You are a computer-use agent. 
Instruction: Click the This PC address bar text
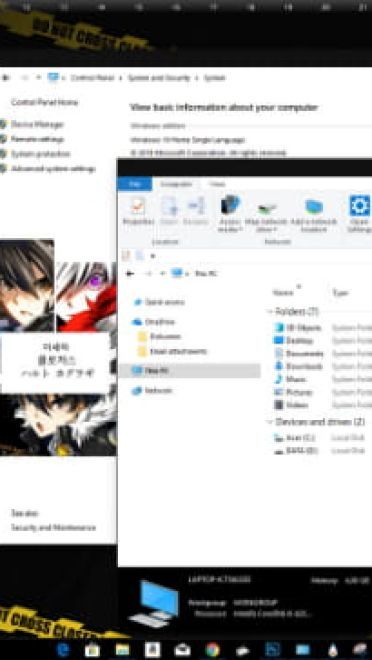tap(206, 274)
